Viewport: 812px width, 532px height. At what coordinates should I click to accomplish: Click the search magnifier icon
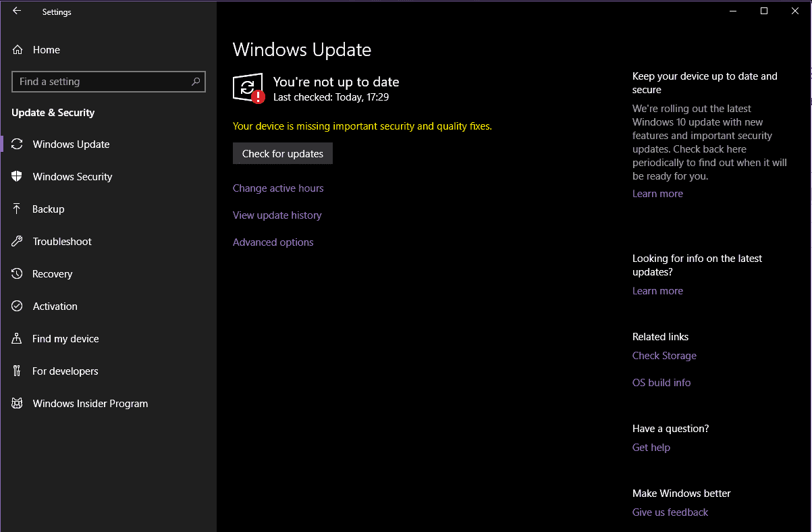(196, 82)
